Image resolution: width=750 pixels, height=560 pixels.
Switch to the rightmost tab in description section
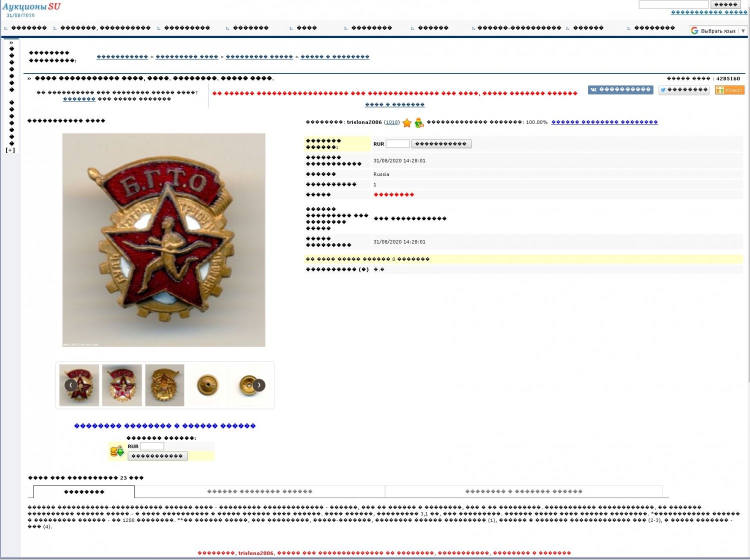pos(523,492)
